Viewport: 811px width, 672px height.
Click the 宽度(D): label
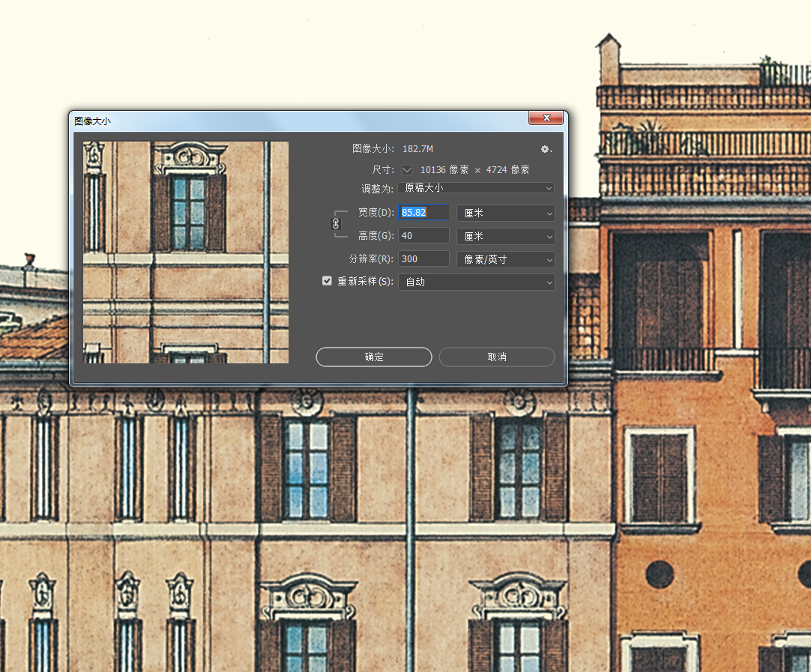tap(376, 213)
